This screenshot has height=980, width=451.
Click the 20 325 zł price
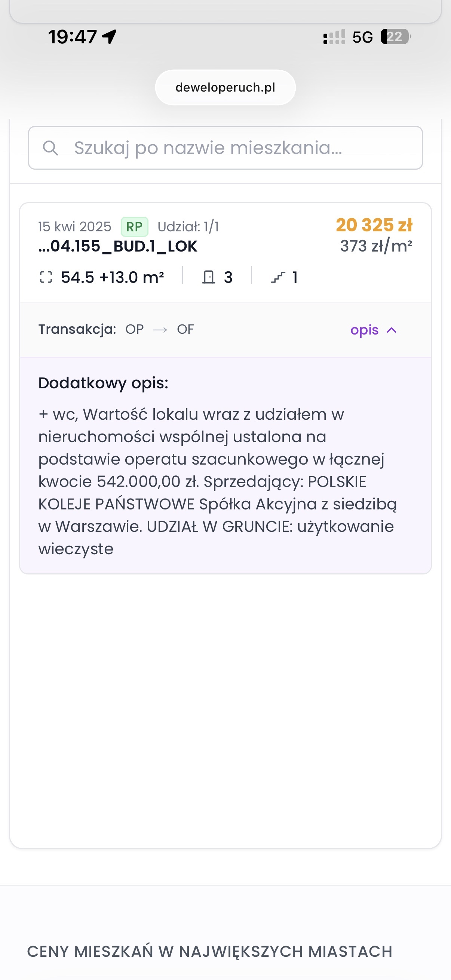pos(374,225)
